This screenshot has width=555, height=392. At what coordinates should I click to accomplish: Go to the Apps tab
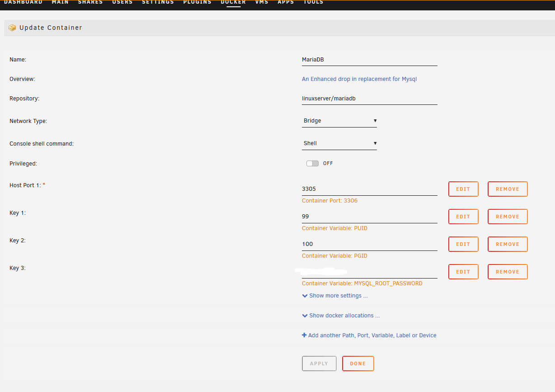[286, 2]
